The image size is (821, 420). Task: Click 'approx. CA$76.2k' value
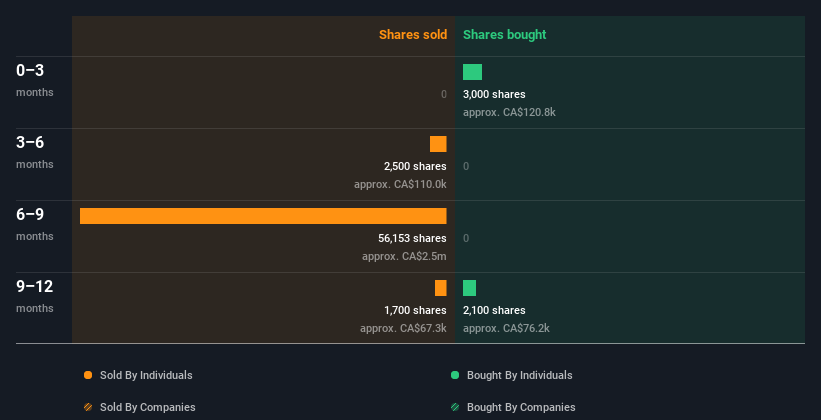(506, 328)
